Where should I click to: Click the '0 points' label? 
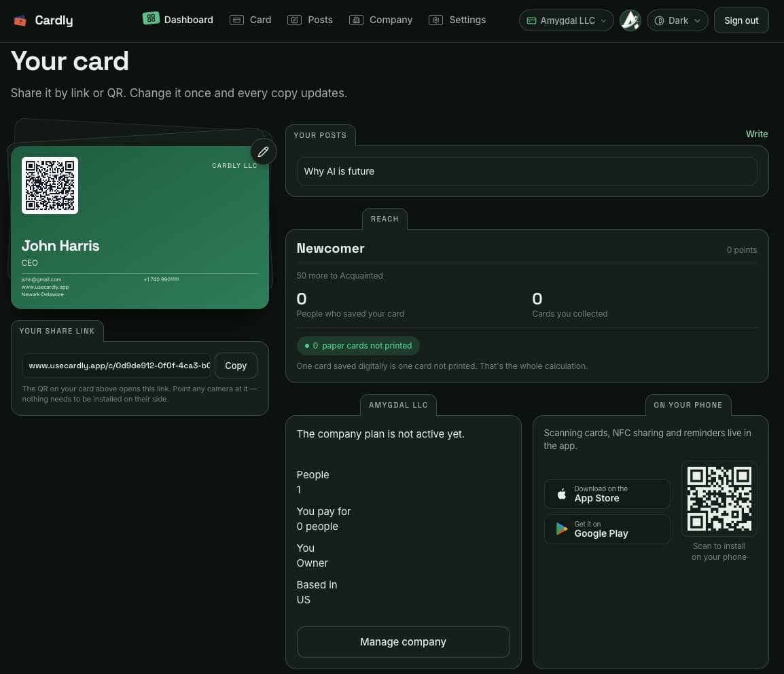coord(741,249)
